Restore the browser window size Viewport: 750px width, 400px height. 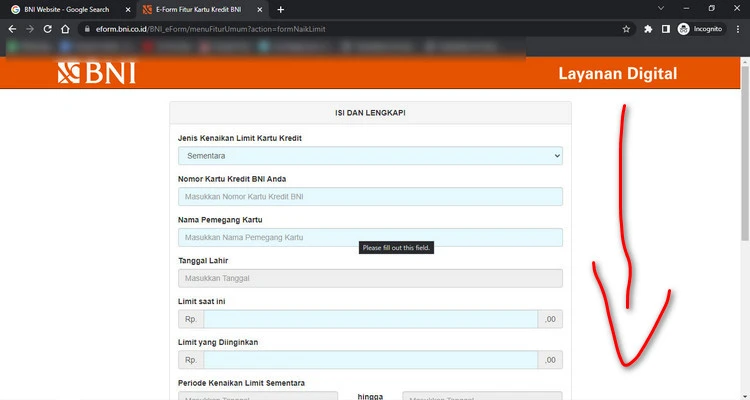(x=712, y=8)
